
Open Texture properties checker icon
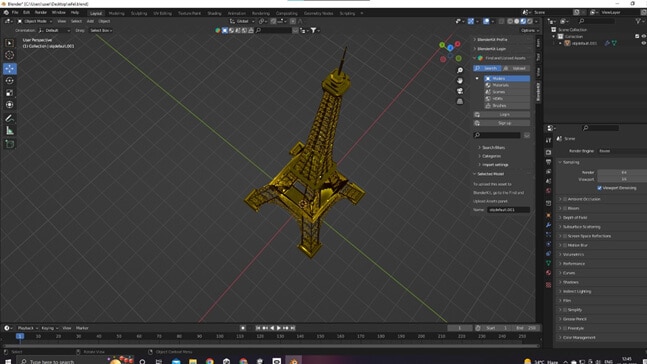pyautogui.click(x=548, y=285)
